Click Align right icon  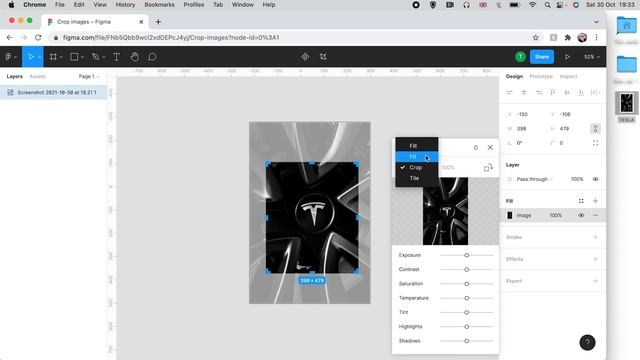[538, 93]
